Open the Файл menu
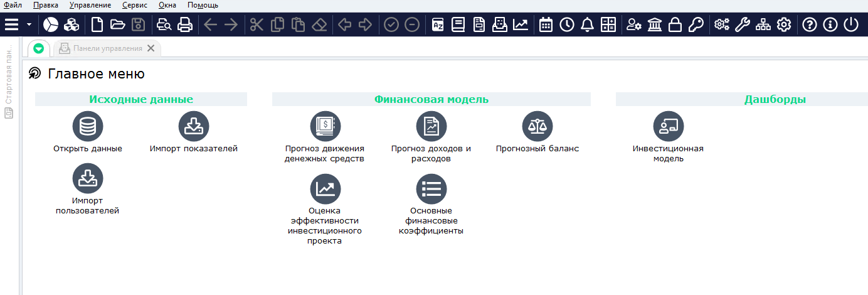This screenshot has height=295, width=868. [13, 5]
